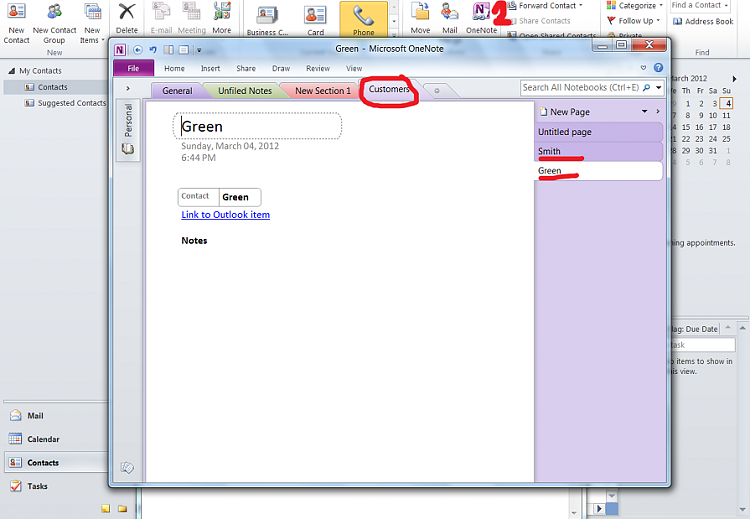Click the Personal notebook in sidebar
The height and width of the screenshot is (519, 750).
pyautogui.click(x=128, y=129)
